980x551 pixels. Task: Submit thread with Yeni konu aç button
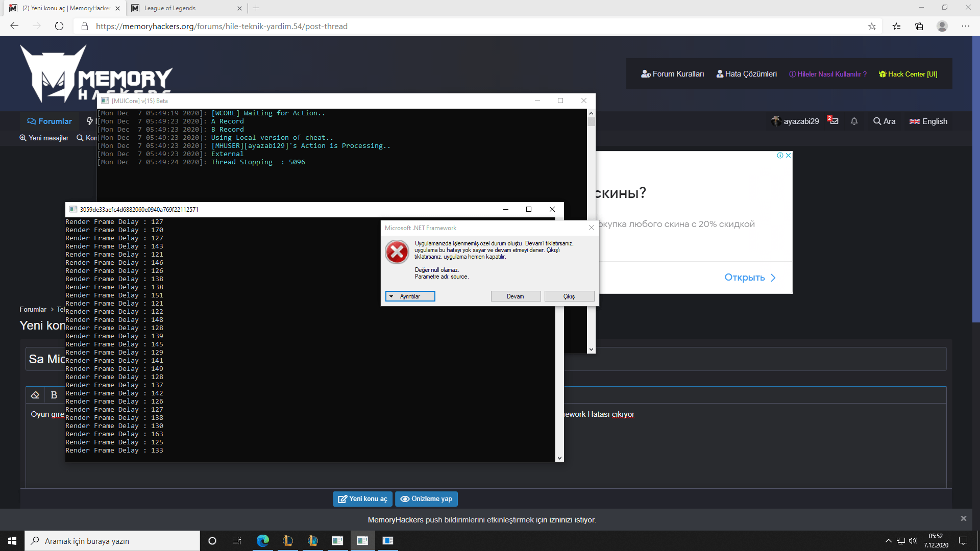coord(362,499)
